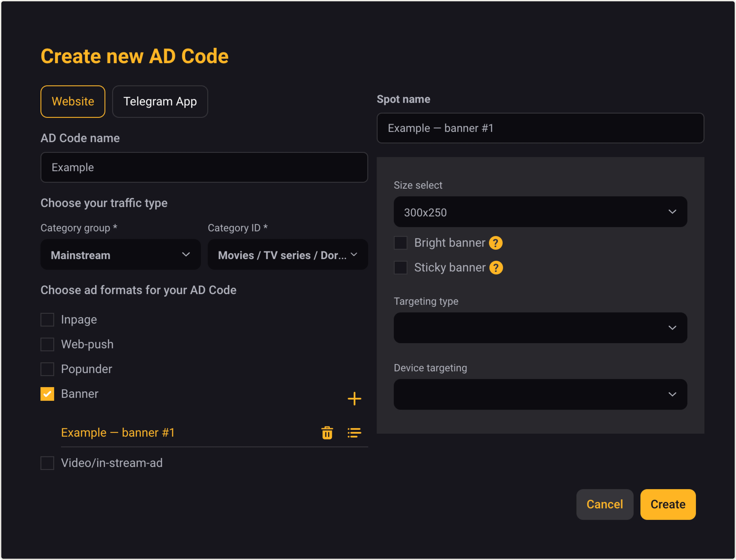This screenshot has height=560, width=736.
Task: Enable the Bright banner option
Action: 401,243
